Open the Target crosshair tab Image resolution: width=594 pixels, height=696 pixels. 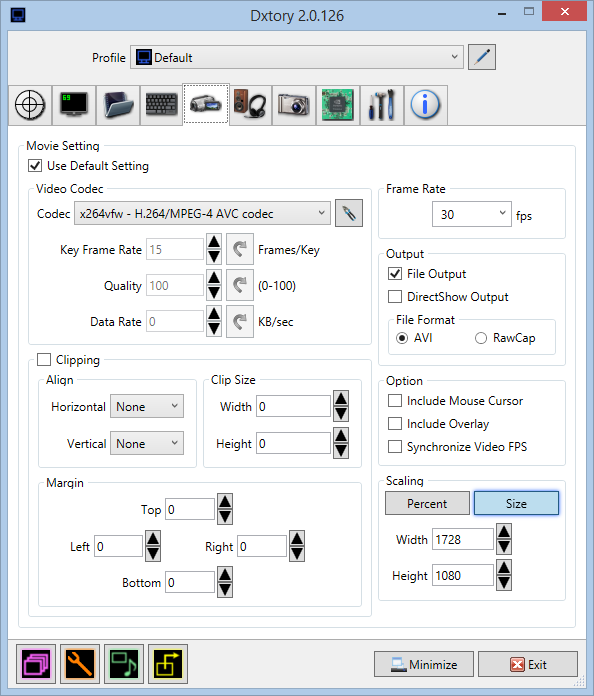pyautogui.click(x=30, y=105)
